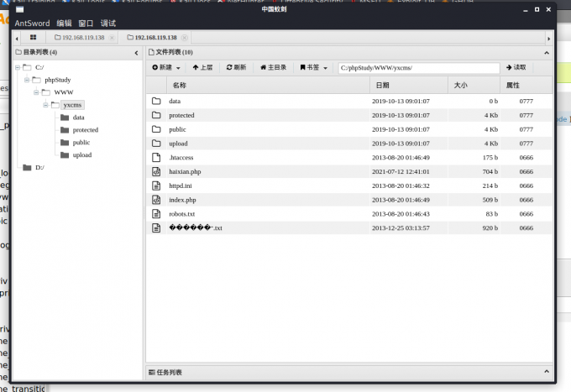Select haixian.php file name

(185, 171)
